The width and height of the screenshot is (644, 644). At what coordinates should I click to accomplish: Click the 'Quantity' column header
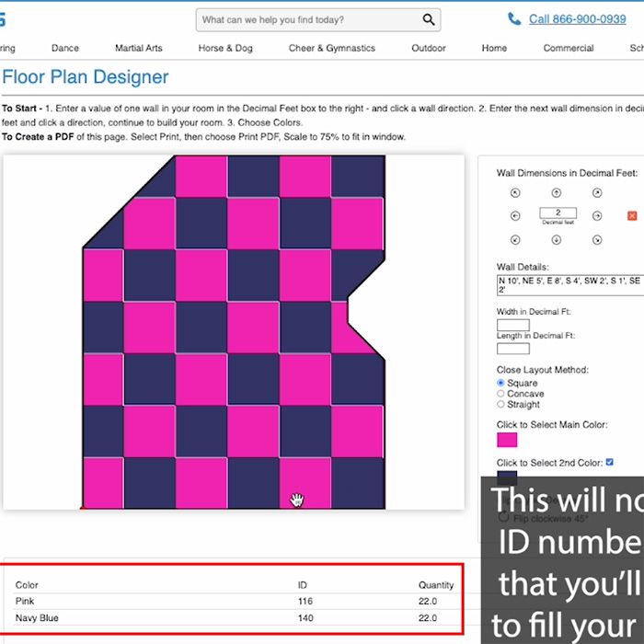[436, 585]
